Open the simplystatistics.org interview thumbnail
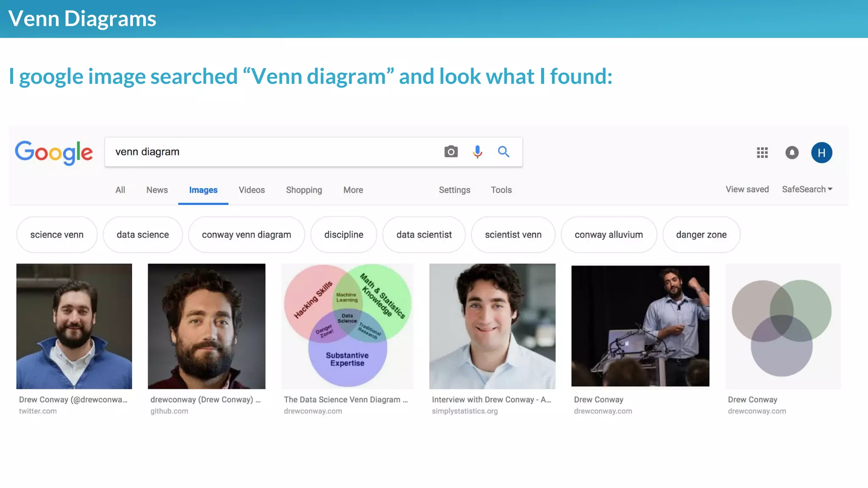 pyautogui.click(x=492, y=326)
